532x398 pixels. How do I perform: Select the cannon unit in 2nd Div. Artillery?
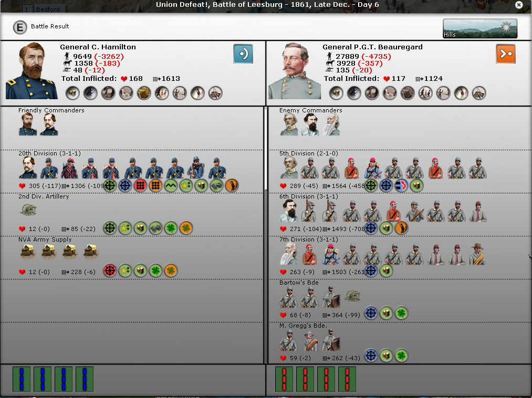(28, 210)
